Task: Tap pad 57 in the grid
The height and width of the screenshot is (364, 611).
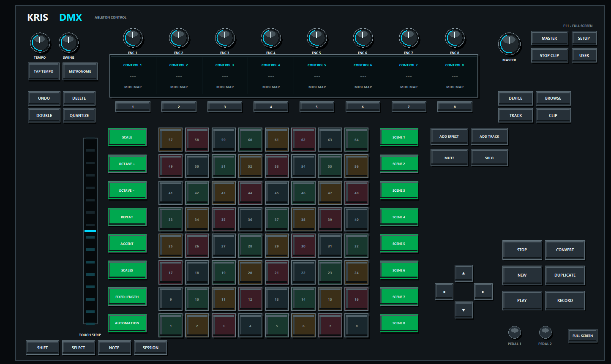Action: [x=170, y=139]
